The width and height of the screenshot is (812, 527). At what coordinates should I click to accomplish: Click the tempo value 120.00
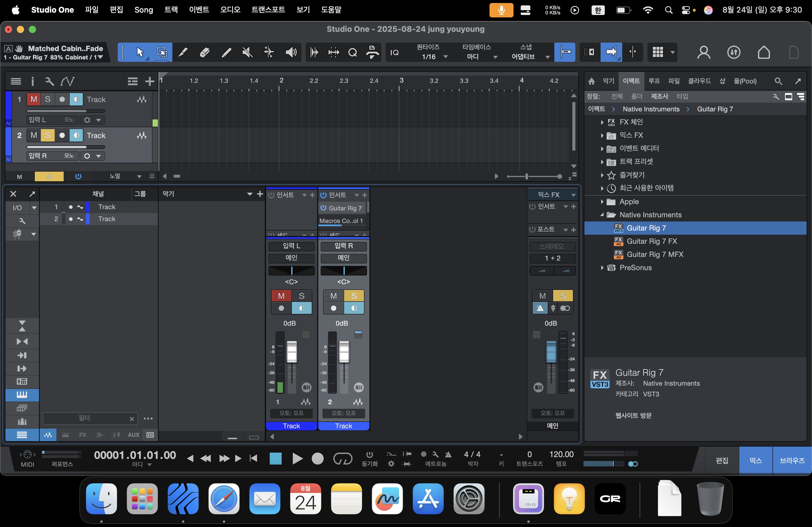(561, 454)
